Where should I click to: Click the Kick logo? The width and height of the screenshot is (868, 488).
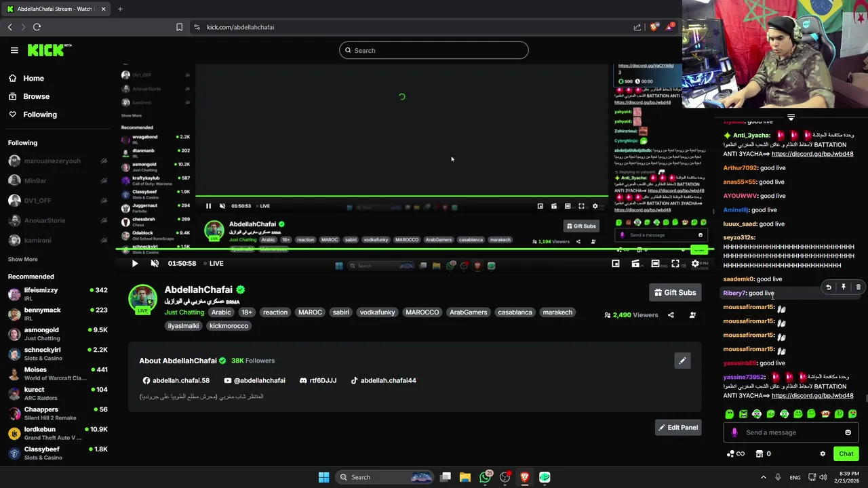point(49,50)
